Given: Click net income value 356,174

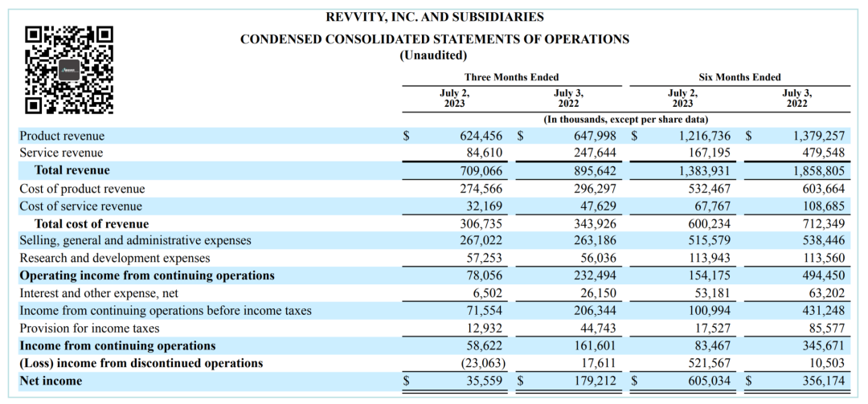Looking at the screenshot, I should click(823, 382).
